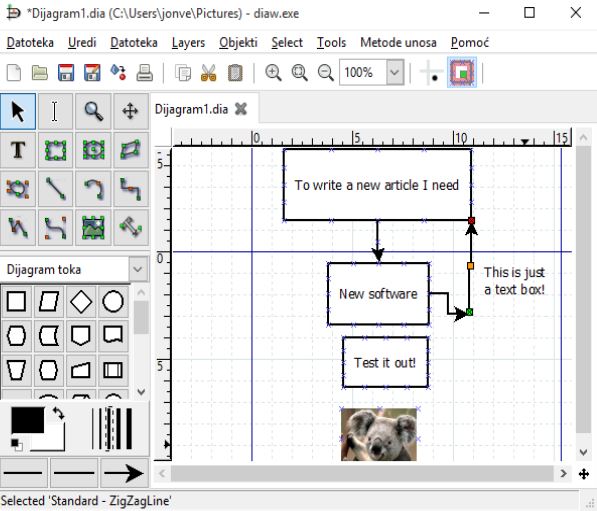
Task: Select the Bezierline tool
Action: click(55, 227)
